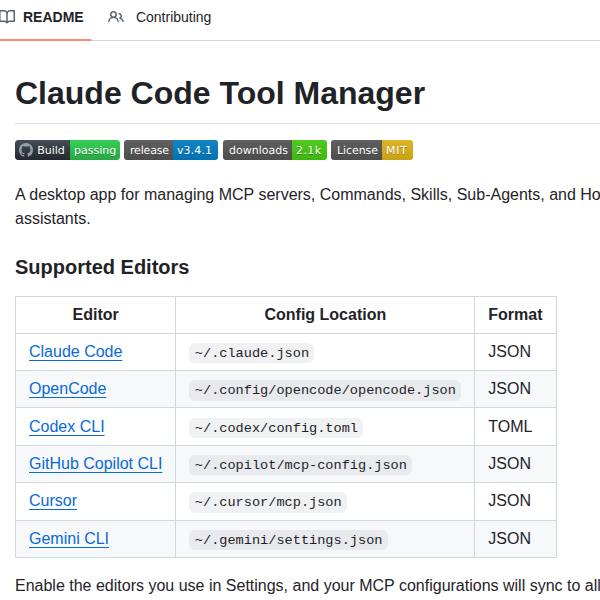The width and height of the screenshot is (600, 600).
Task: Visit the Gemini CLI link
Action: (x=69, y=538)
